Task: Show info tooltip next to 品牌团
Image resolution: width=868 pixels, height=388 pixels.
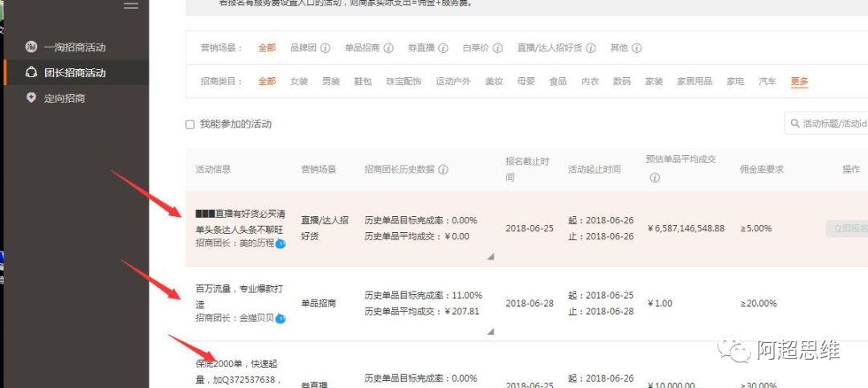Action: pyautogui.click(x=325, y=48)
